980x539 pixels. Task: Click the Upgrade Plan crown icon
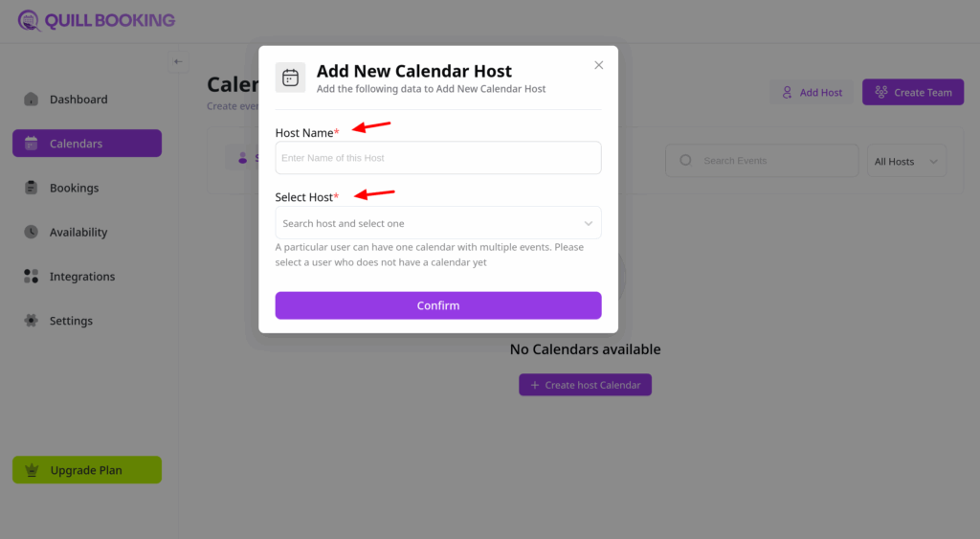(33, 470)
